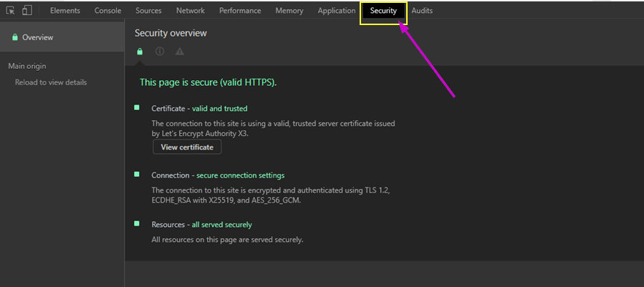
Task: Switch to the Memory tab
Action: [289, 11]
